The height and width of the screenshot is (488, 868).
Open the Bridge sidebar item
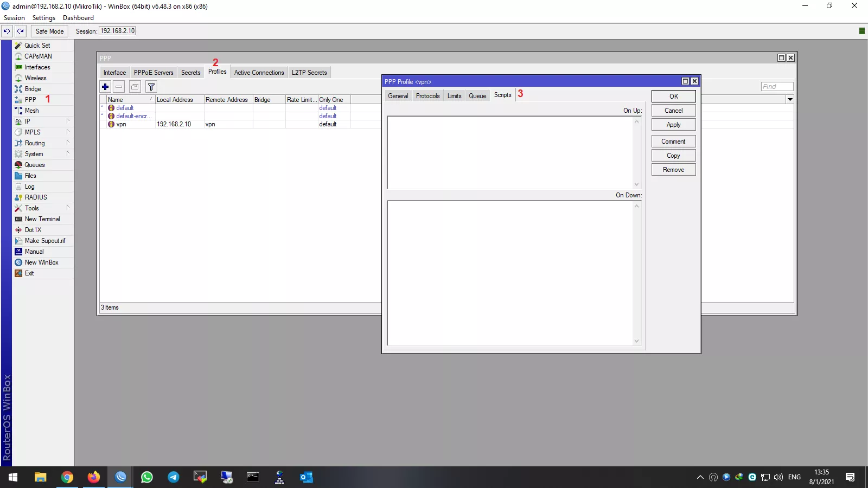pyautogui.click(x=33, y=89)
